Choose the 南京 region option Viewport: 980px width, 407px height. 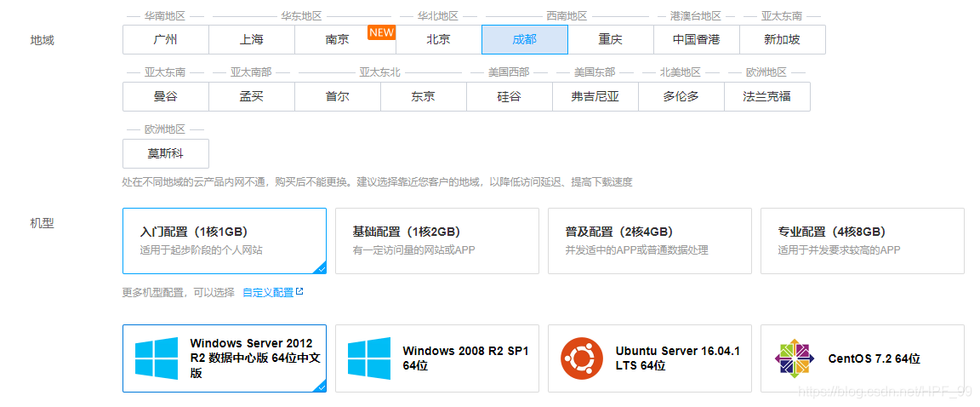[x=345, y=39]
